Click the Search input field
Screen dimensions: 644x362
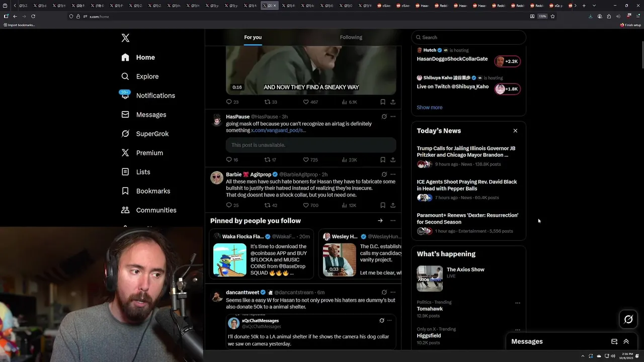468,37
